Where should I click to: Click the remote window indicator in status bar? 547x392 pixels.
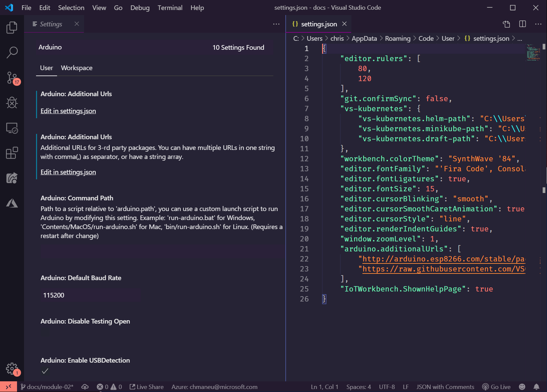click(8, 387)
